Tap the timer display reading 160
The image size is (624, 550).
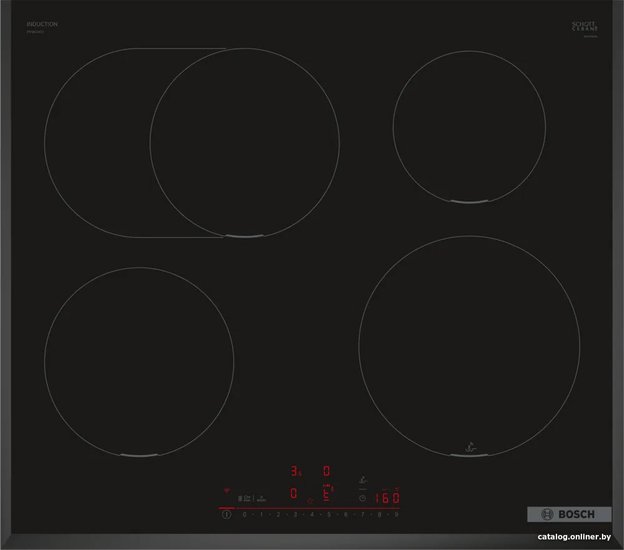387,498
